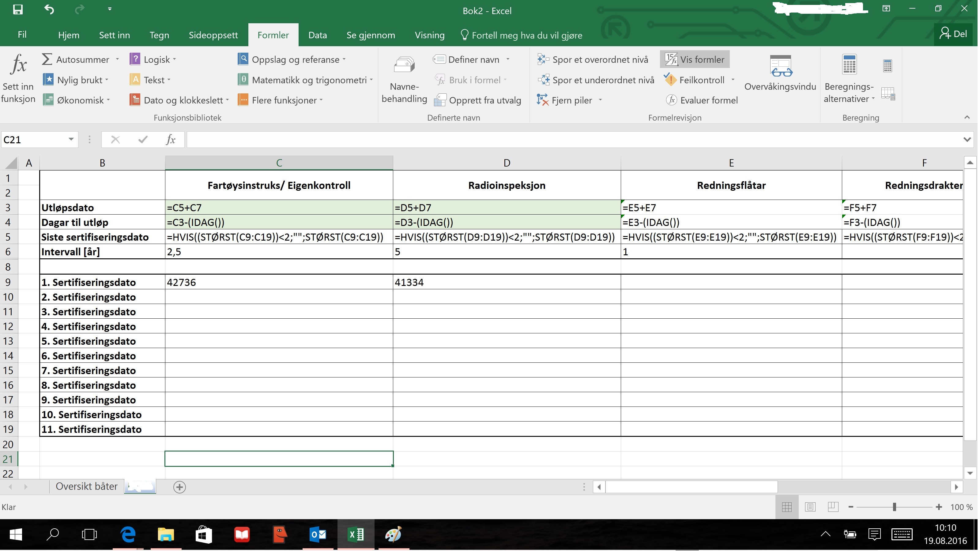Image resolution: width=980 pixels, height=551 pixels.
Task: Expand the Fjern piler dropdown arrow
Action: [x=600, y=100]
